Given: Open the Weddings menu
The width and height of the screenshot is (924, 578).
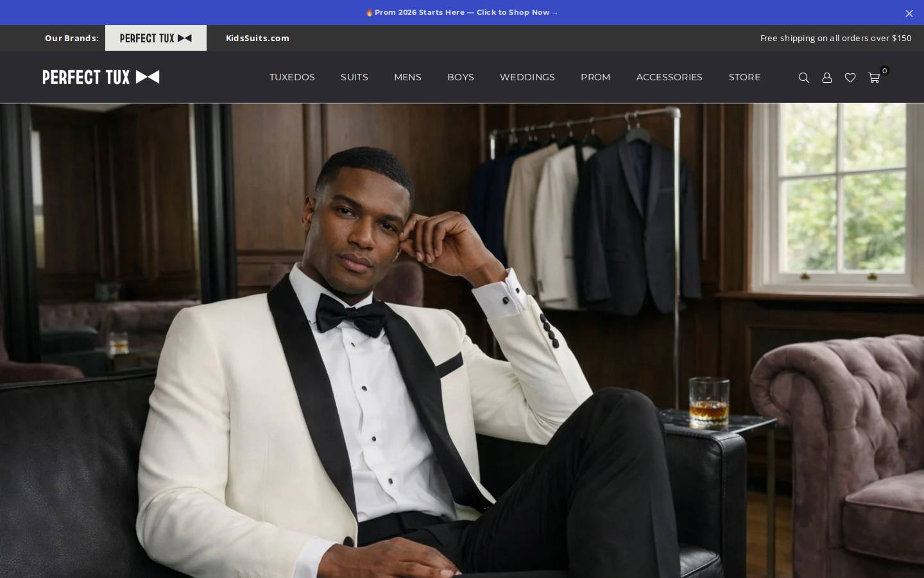Looking at the screenshot, I should coord(527,77).
